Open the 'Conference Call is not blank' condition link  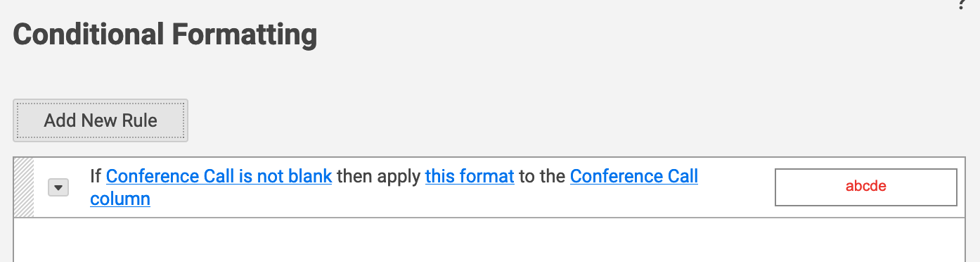(x=219, y=176)
